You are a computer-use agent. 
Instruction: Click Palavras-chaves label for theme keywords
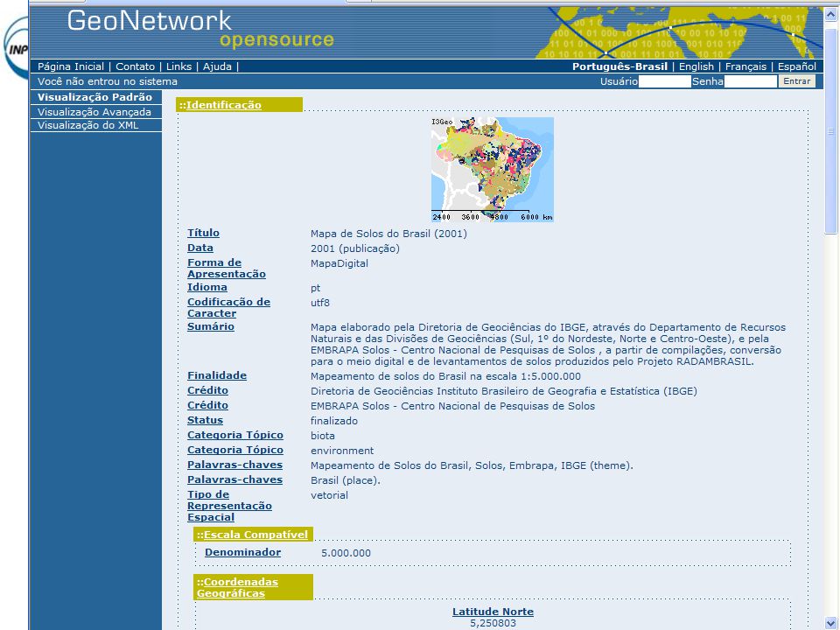[234, 465]
